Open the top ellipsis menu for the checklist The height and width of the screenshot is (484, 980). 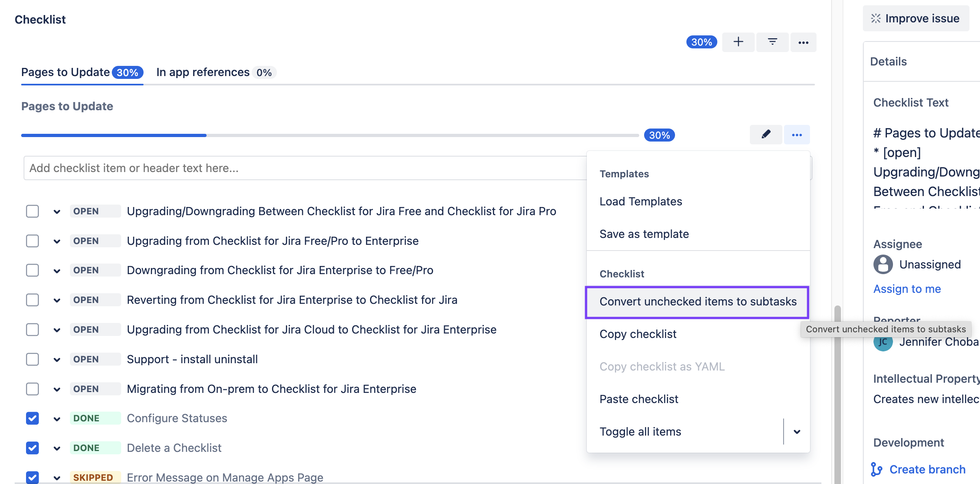pyautogui.click(x=803, y=42)
